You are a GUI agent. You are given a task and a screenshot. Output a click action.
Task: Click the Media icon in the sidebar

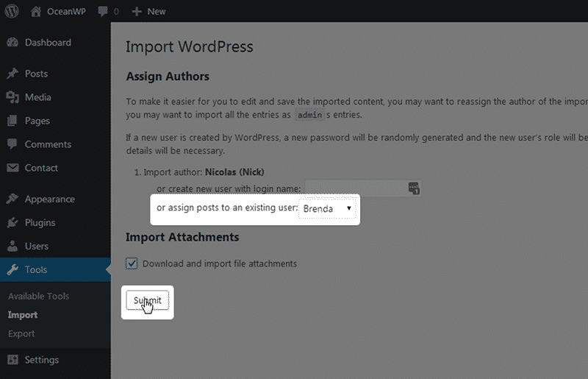click(12, 97)
